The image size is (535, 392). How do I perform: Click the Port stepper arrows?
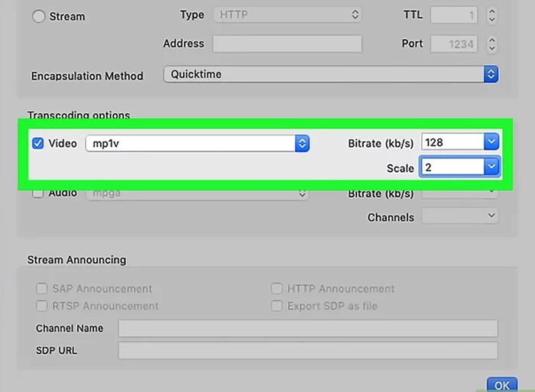pos(491,44)
